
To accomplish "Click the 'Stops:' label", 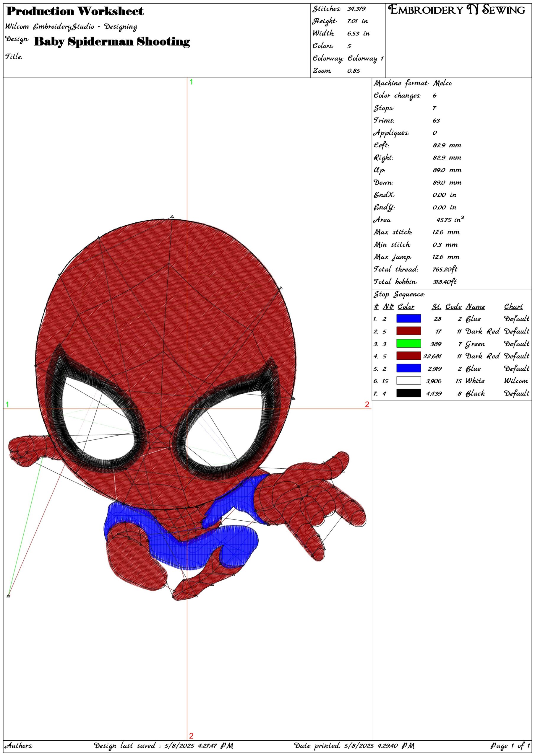I will (x=383, y=108).
